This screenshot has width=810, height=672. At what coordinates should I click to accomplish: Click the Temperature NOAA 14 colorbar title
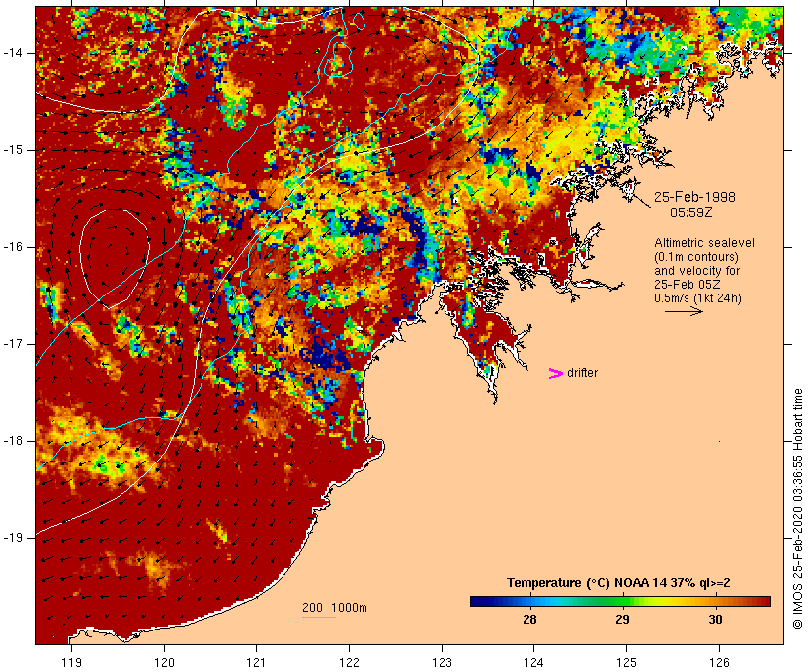[x=618, y=583]
